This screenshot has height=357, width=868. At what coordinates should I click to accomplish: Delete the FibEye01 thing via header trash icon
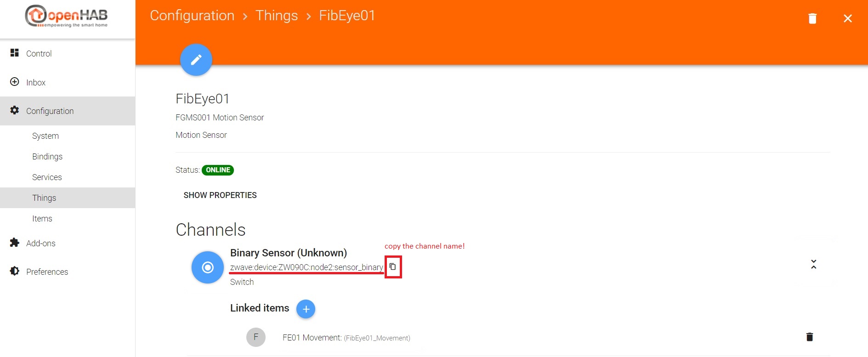[x=812, y=18]
